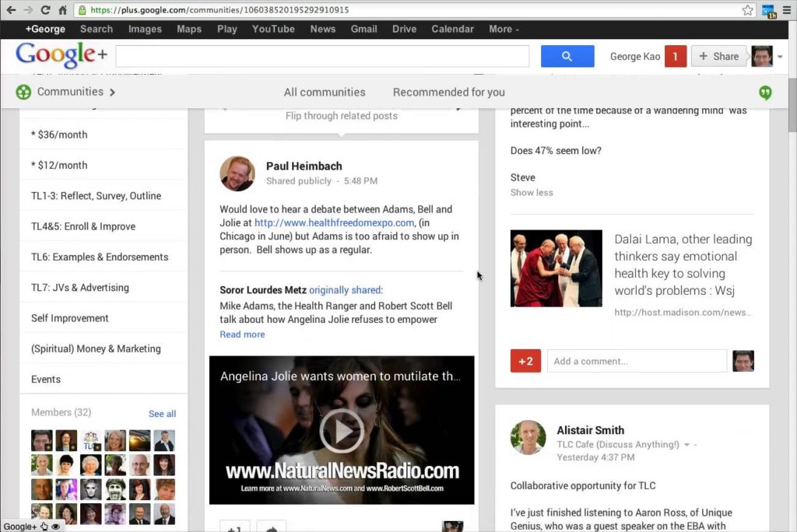
Task: Select TL4&5: Enroll & Improve category
Action: [104, 226]
